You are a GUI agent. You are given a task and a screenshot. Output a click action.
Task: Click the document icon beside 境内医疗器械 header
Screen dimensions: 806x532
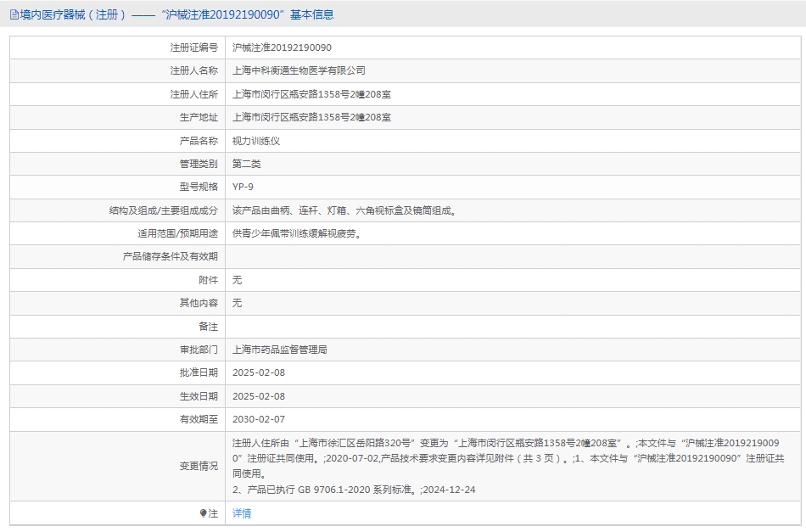click(14, 15)
